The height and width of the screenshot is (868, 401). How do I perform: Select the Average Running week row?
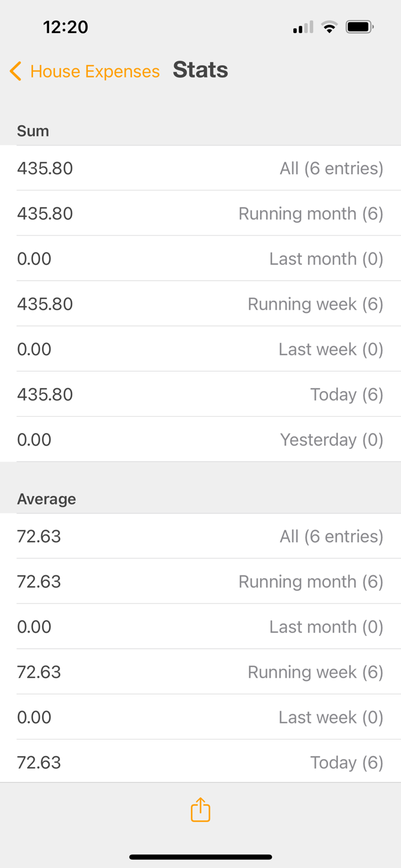click(x=200, y=671)
